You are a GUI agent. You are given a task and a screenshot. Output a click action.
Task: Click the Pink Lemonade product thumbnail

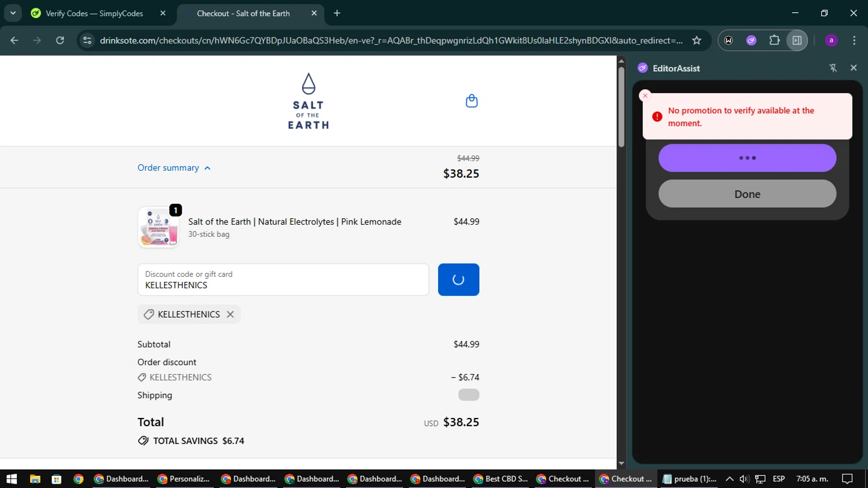point(158,228)
